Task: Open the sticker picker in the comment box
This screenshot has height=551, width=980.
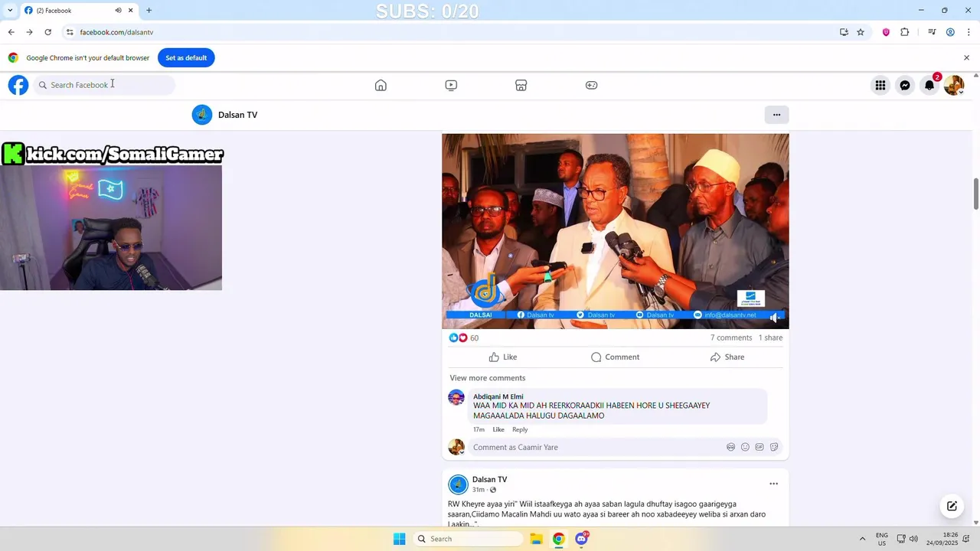Action: tap(774, 447)
